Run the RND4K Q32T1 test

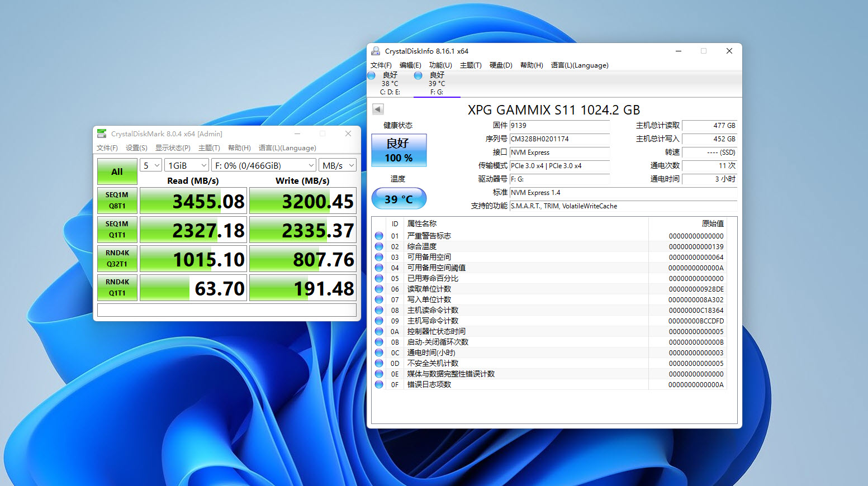tap(117, 258)
